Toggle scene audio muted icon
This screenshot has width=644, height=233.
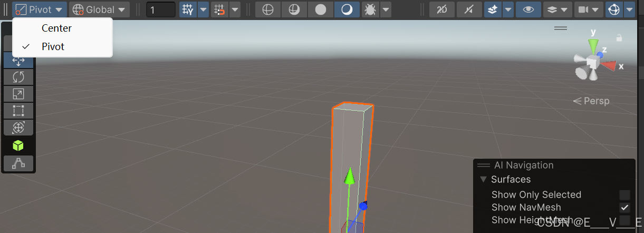click(x=469, y=9)
